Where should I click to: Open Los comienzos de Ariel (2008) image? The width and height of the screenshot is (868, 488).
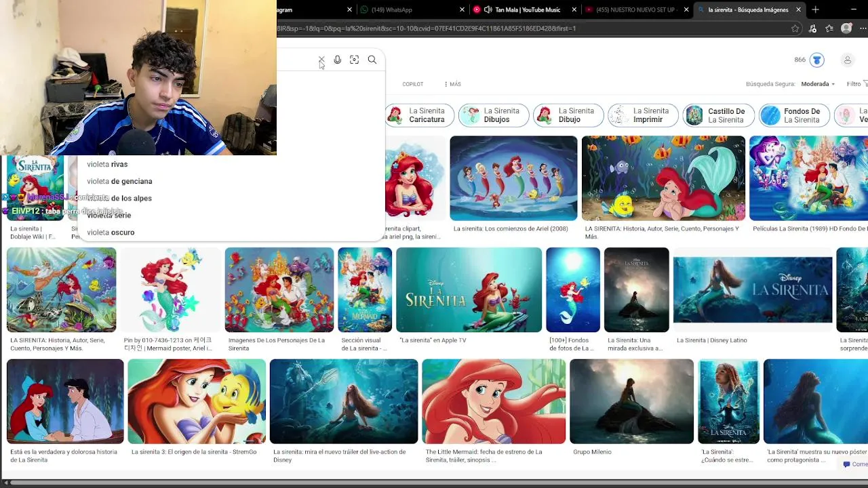pyautogui.click(x=513, y=178)
